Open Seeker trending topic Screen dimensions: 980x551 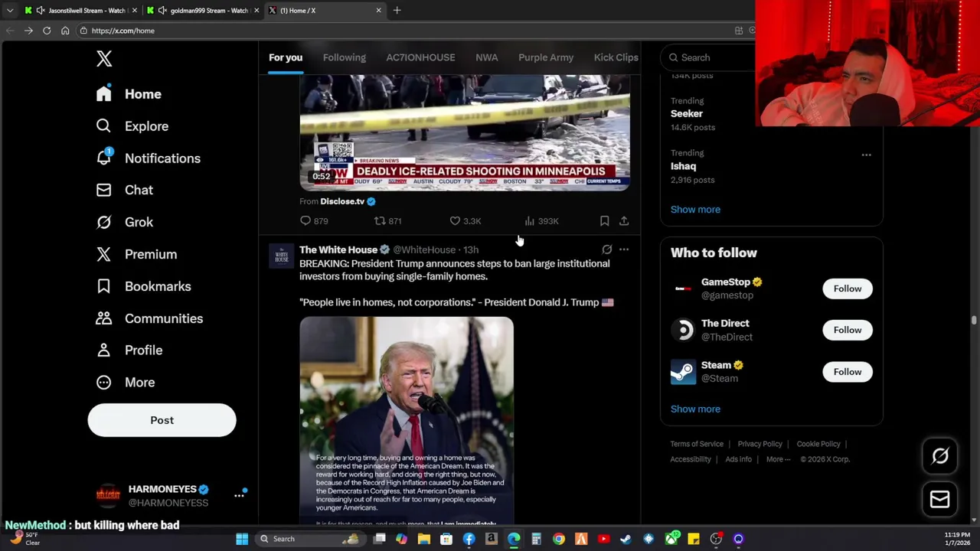[687, 113]
